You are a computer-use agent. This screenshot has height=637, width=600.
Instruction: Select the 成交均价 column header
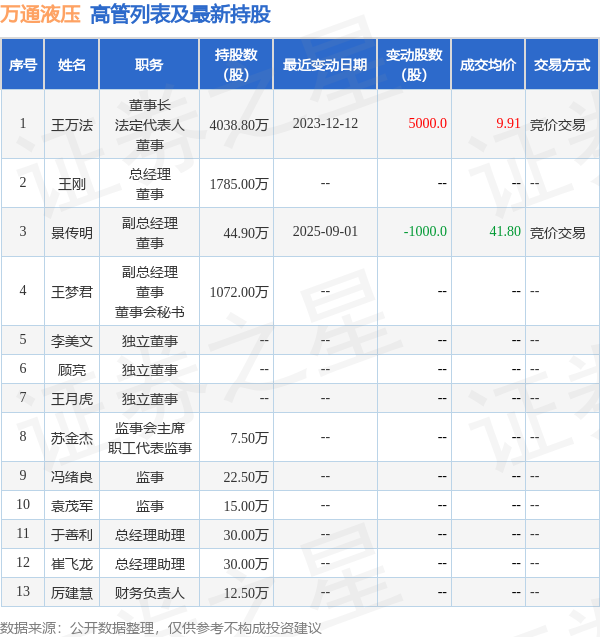(x=488, y=65)
